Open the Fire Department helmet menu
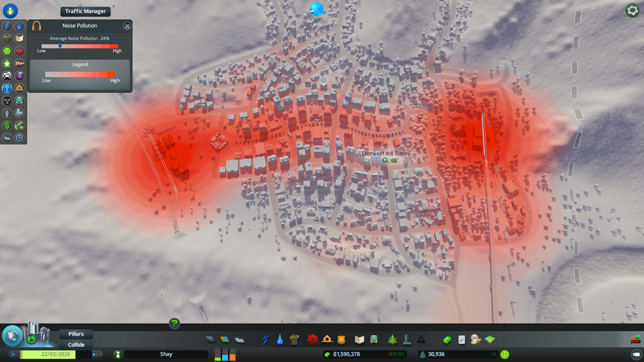 pyautogui.click(x=327, y=339)
